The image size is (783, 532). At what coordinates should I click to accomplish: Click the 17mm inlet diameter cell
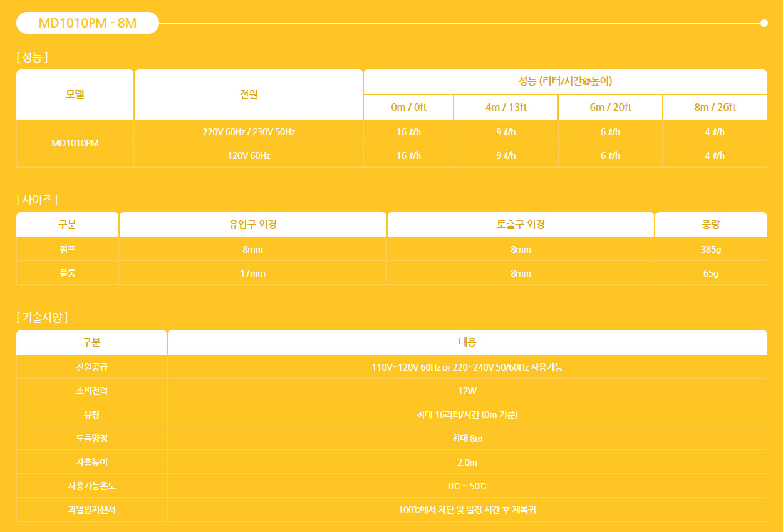point(253,274)
